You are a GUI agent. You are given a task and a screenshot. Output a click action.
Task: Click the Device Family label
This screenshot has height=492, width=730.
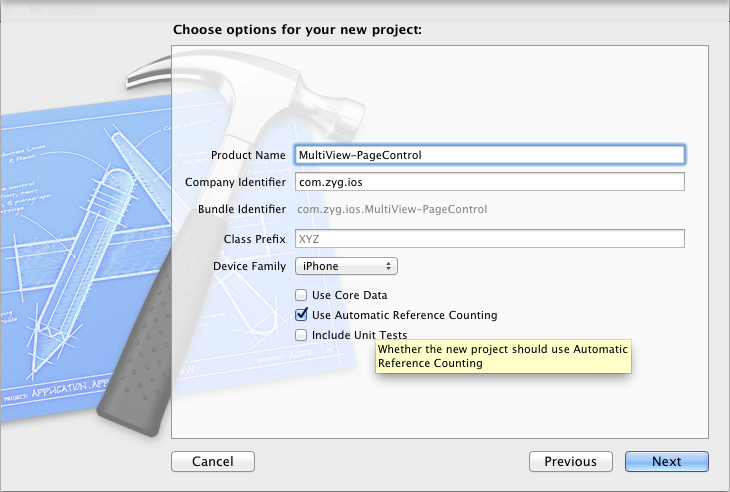coord(250,266)
